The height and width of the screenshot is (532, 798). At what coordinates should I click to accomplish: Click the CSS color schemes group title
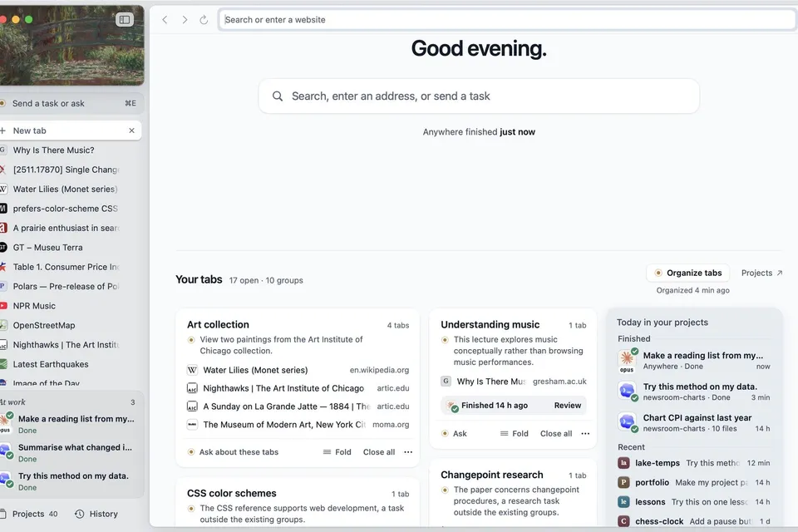(232, 493)
